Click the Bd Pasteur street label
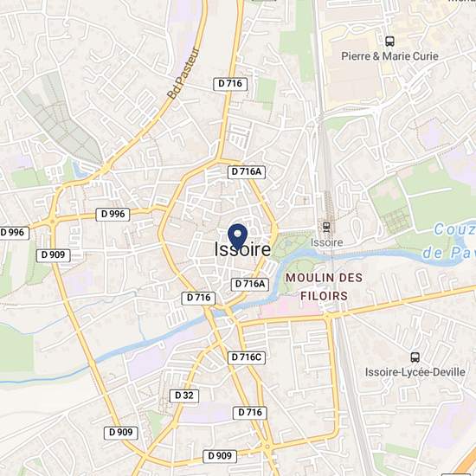This screenshot has width=476, height=476. (183, 74)
